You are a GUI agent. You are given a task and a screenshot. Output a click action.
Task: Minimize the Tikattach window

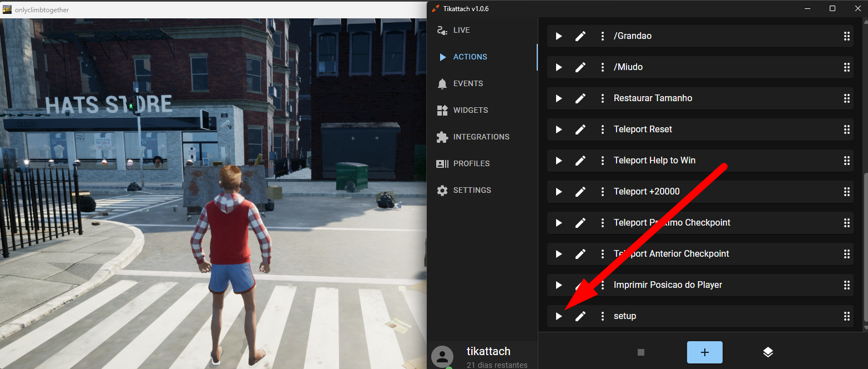pyautogui.click(x=808, y=8)
